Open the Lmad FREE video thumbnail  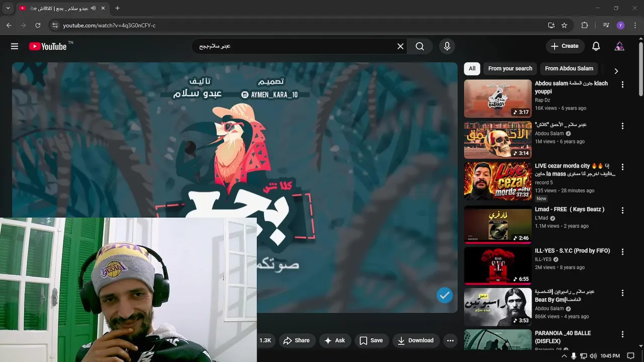pos(498,224)
